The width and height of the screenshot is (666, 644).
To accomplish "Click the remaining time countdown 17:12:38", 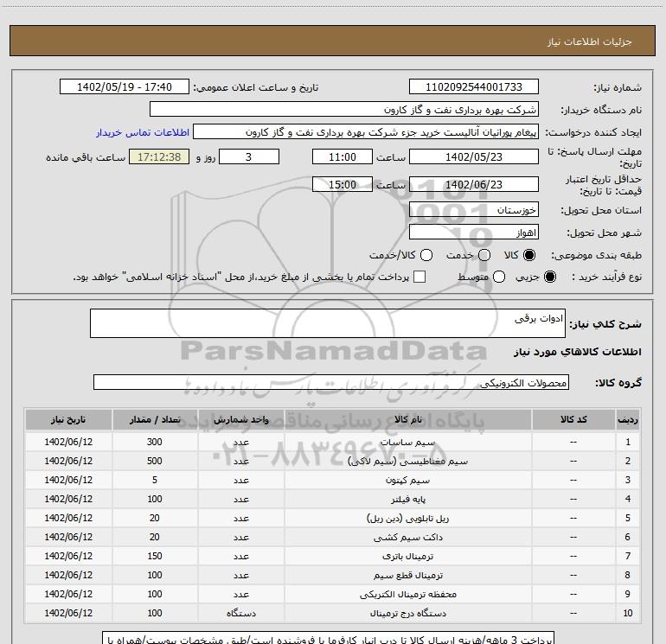I will click(159, 156).
